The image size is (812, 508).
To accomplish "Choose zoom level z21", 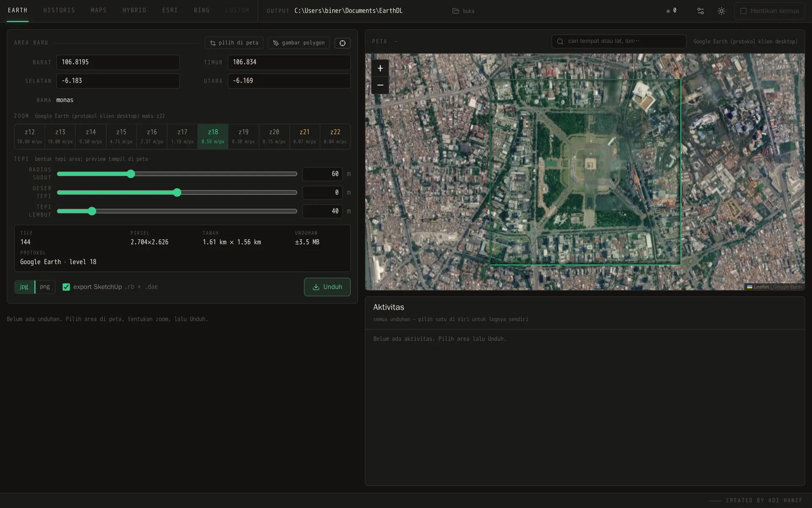I will [304, 136].
